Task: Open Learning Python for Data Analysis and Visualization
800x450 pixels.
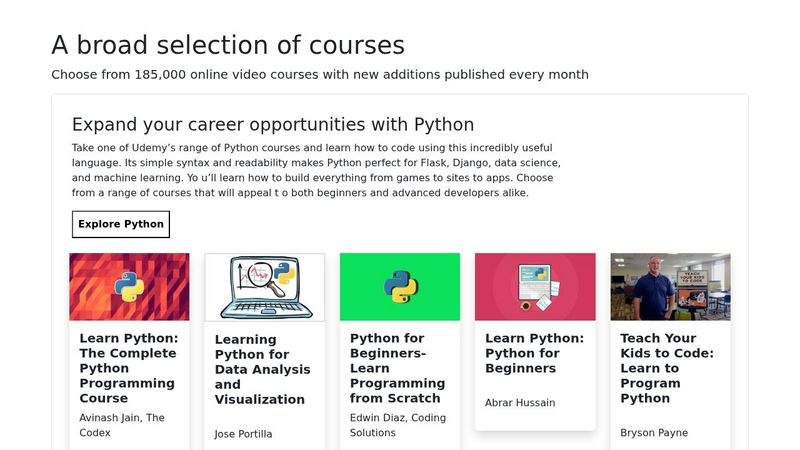Action: pyautogui.click(x=260, y=369)
